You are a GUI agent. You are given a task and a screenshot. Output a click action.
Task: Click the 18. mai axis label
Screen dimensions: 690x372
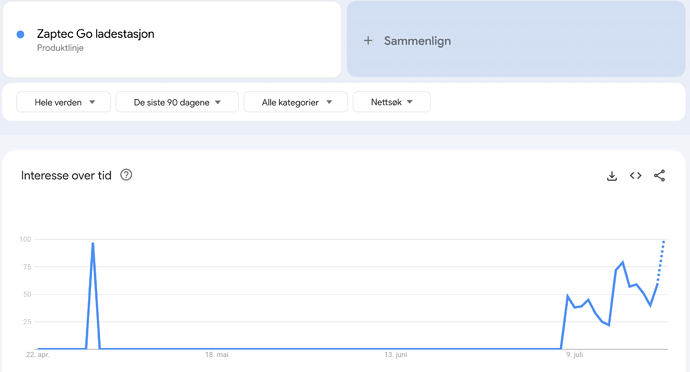pos(217,355)
